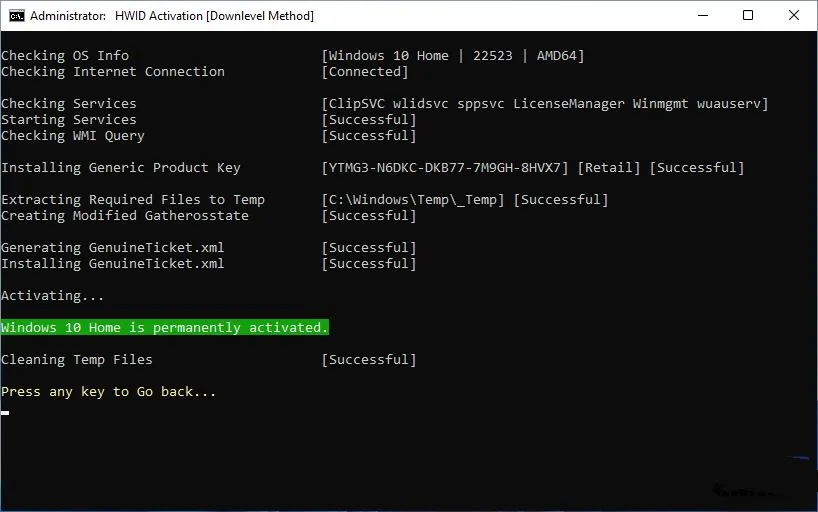The width and height of the screenshot is (818, 512).
Task: Maximize the HWID Activation console window
Action: point(748,16)
